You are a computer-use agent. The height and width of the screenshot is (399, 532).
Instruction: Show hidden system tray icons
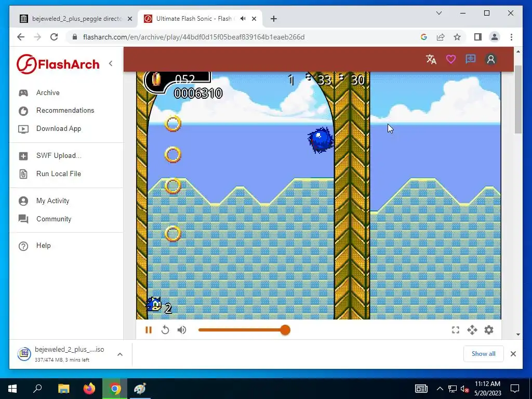[440, 389]
